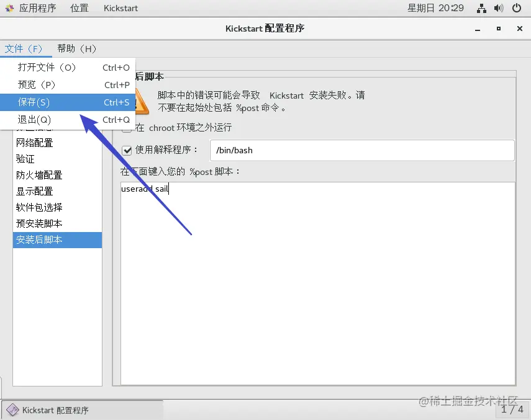This screenshot has height=420, width=531.
Task: Select 防火墙配置 in the sidebar
Action: [x=57, y=175]
